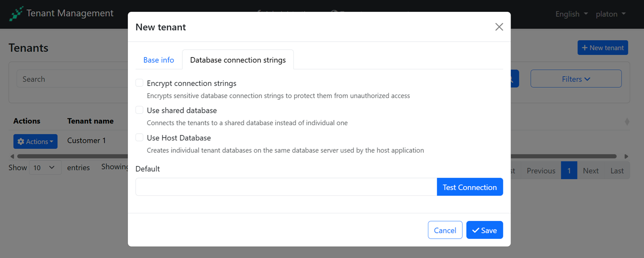Click the Cancel button

pyautogui.click(x=445, y=230)
